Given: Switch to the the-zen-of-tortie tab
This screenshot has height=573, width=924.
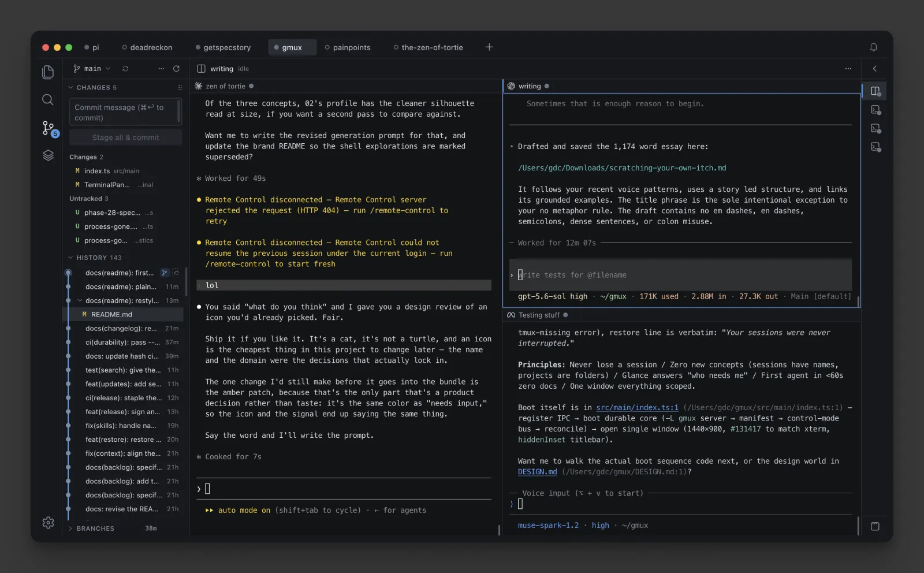Looking at the screenshot, I should click(429, 47).
